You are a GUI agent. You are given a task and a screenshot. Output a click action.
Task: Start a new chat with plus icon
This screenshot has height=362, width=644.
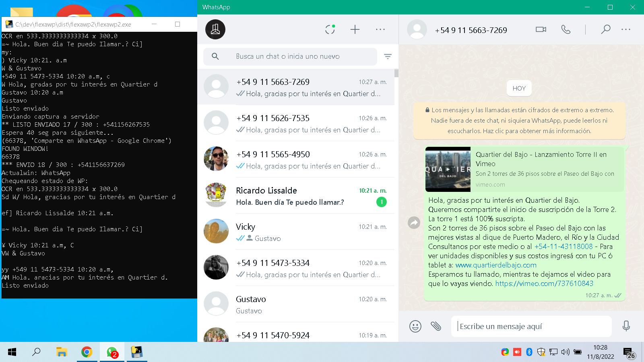coord(355,29)
